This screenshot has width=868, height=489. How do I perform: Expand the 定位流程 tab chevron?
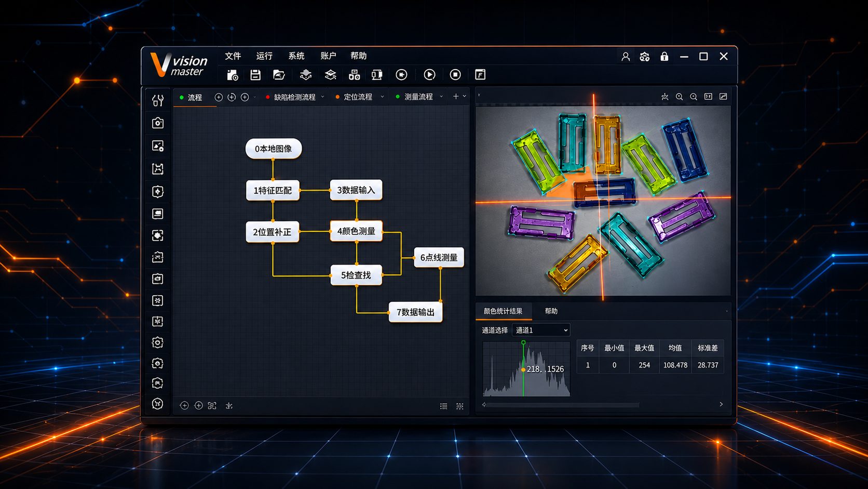[x=382, y=97]
